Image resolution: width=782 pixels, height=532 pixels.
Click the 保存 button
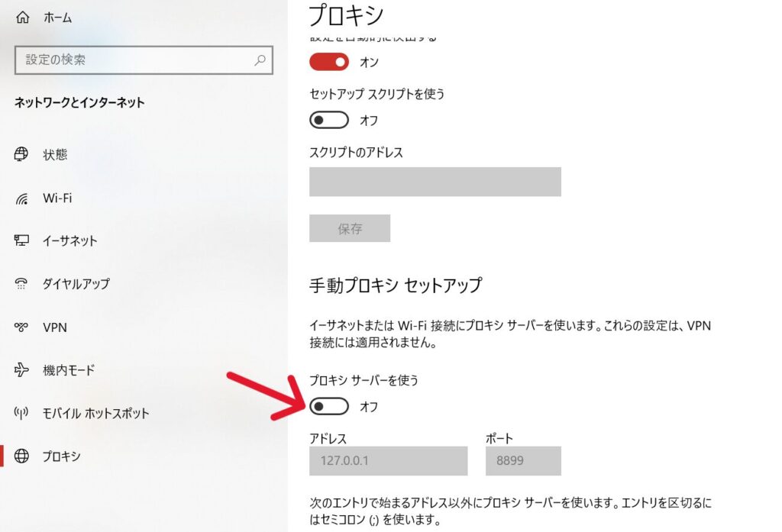[350, 229]
